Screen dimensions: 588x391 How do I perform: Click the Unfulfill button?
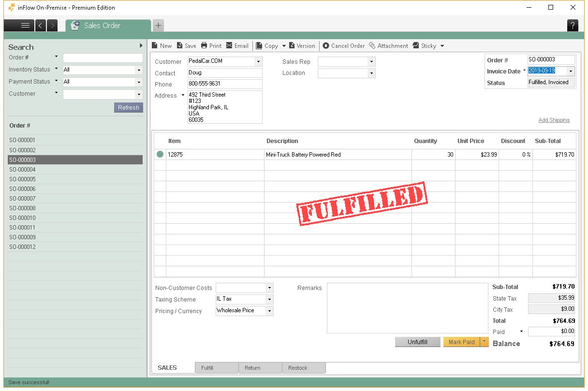point(417,342)
